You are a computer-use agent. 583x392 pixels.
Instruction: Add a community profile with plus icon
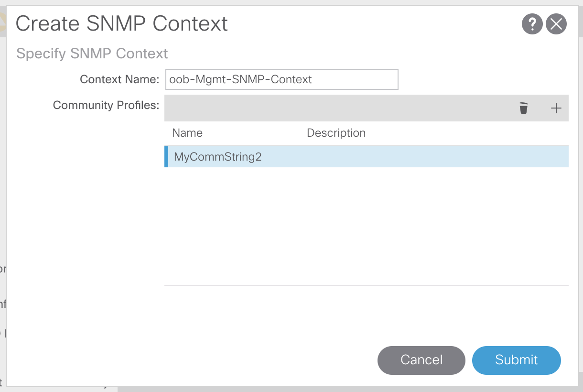click(556, 108)
